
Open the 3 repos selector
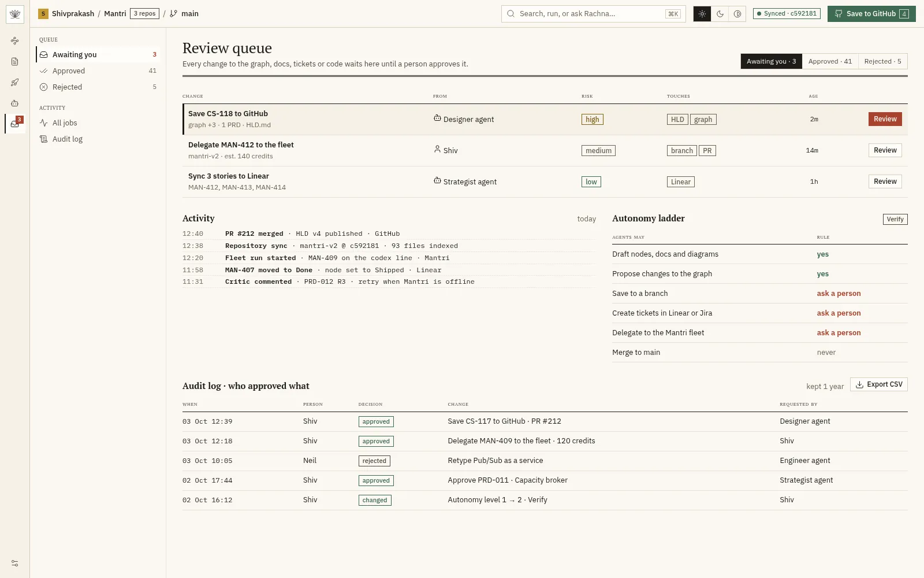[x=144, y=14]
